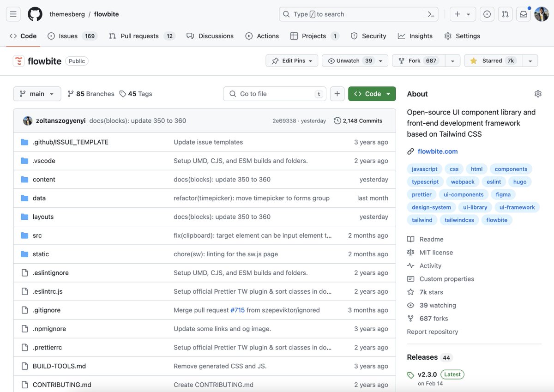Open the .vscode folder icon
554x392 pixels.
pyautogui.click(x=24, y=161)
